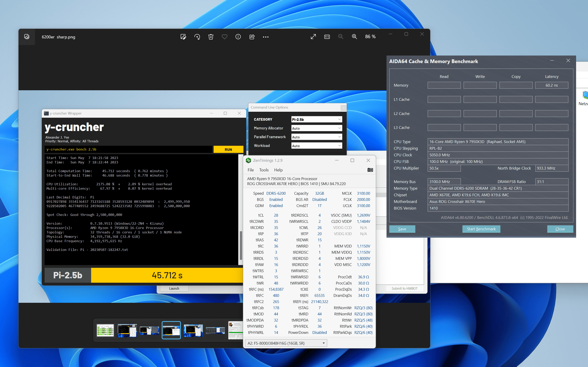Open the three-dot See more menu in Photos

(x=266, y=37)
